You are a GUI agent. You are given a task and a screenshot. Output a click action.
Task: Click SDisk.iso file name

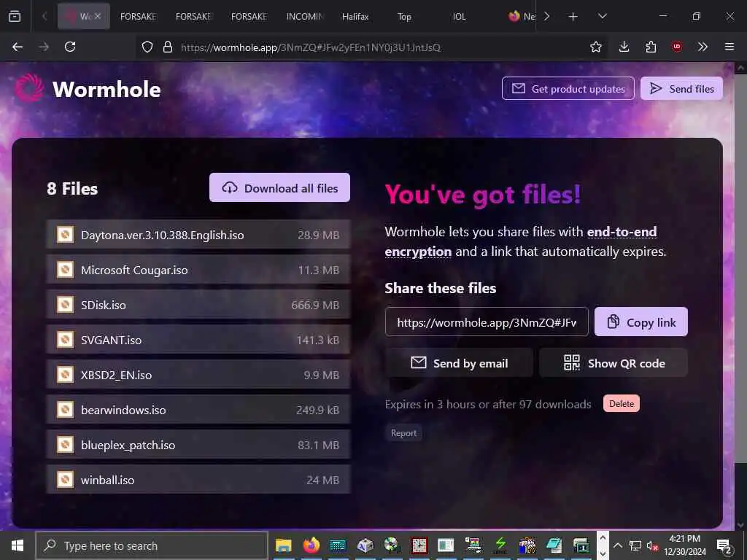pos(104,305)
